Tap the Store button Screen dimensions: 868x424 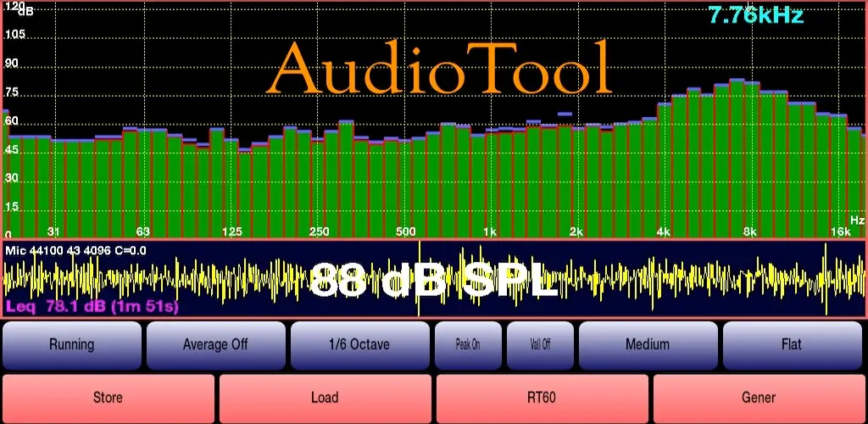pos(108,398)
